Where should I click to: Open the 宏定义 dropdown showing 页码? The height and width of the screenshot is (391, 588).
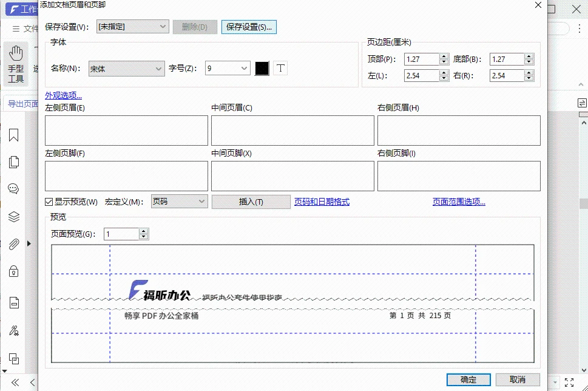(x=179, y=202)
